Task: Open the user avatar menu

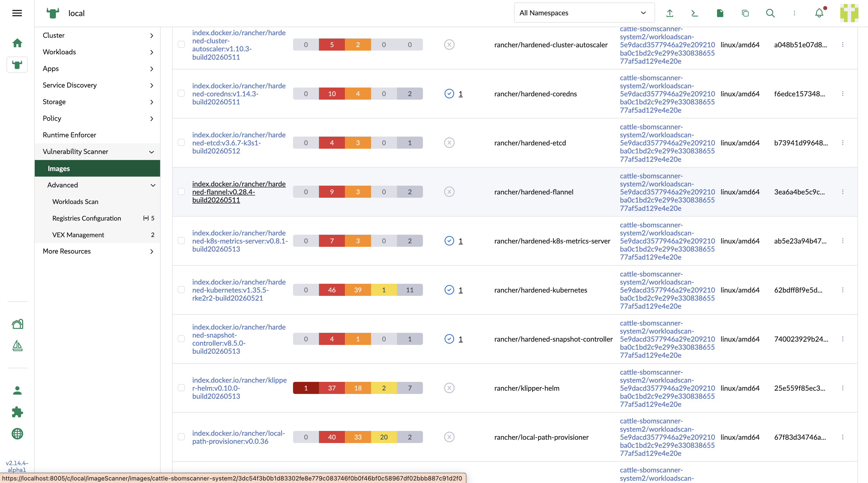Action: tap(849, 13)
